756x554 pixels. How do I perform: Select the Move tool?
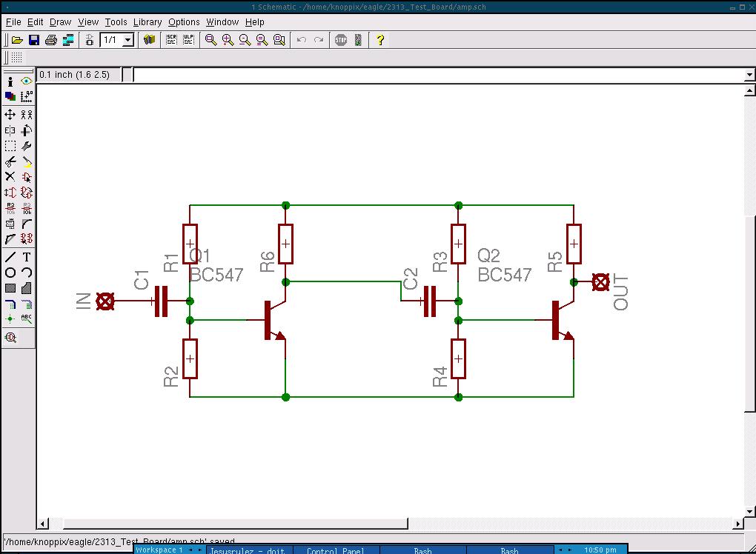tap(10, 114)
